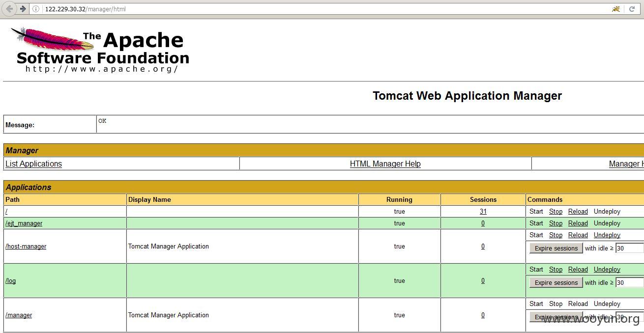Open the HTML Manager Help link
Viewport: 644px width, 333px height.
[385, 164]
